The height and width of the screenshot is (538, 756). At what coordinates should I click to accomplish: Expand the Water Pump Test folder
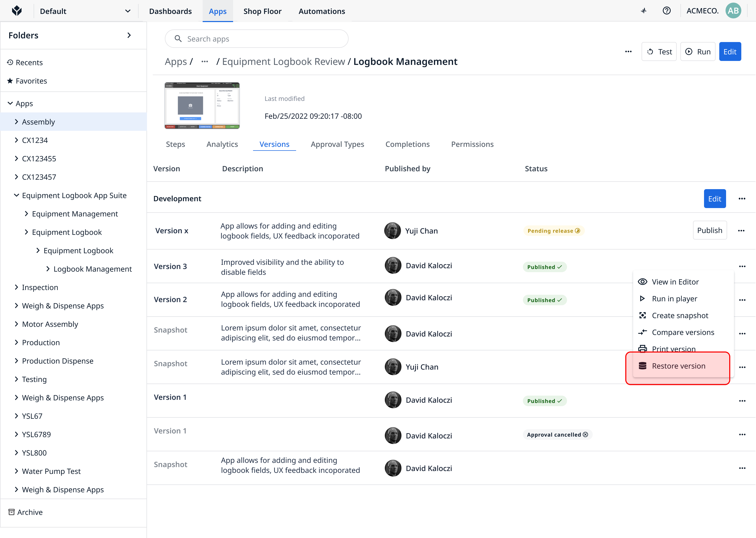tap(16, 471)
